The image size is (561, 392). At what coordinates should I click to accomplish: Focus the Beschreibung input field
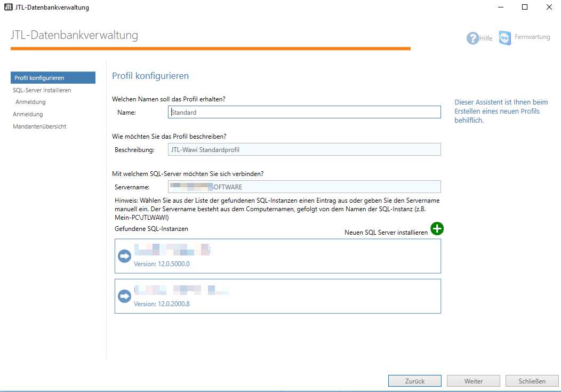pyautogui.click(x=304, y=149)
